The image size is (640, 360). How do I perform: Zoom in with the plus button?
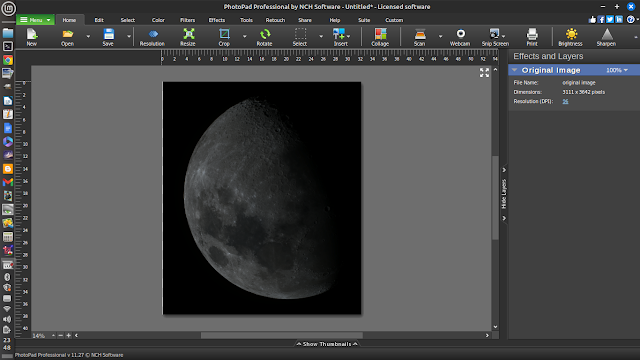click(x=69, y=336)
